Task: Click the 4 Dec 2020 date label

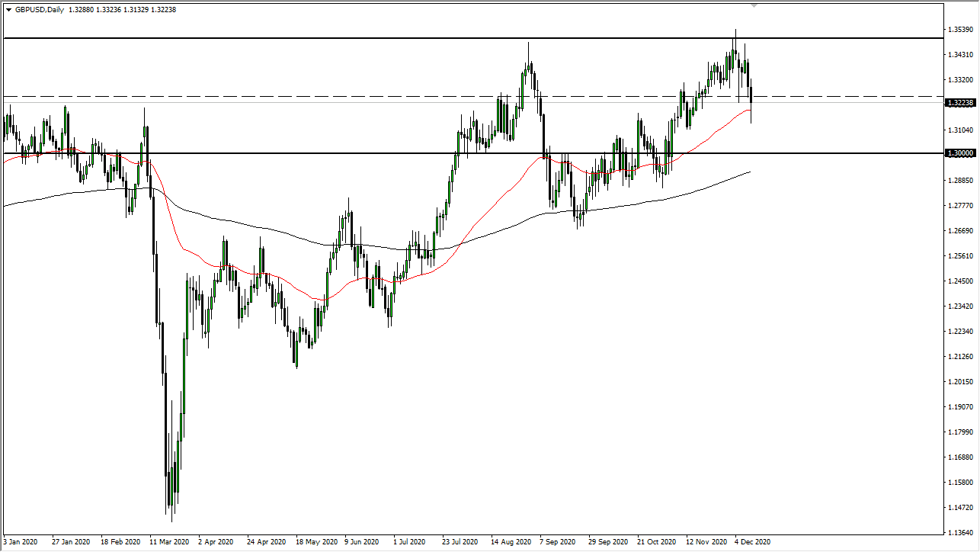Action: (751, 543)
